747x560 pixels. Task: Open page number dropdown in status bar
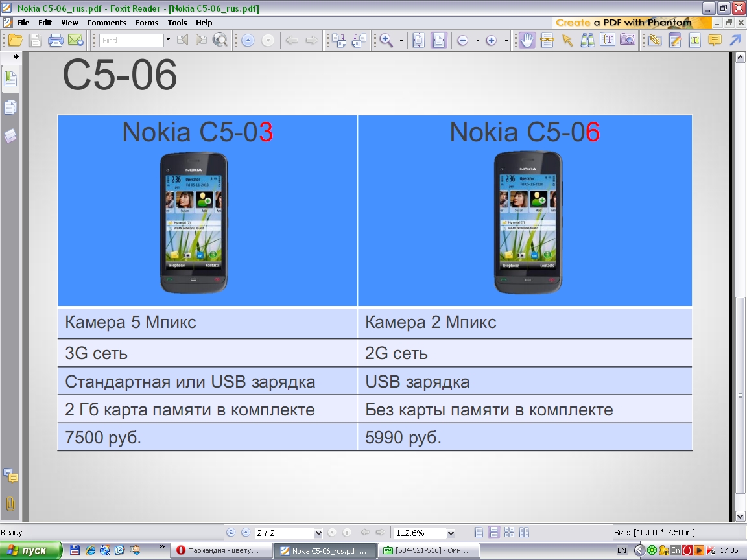318,533
